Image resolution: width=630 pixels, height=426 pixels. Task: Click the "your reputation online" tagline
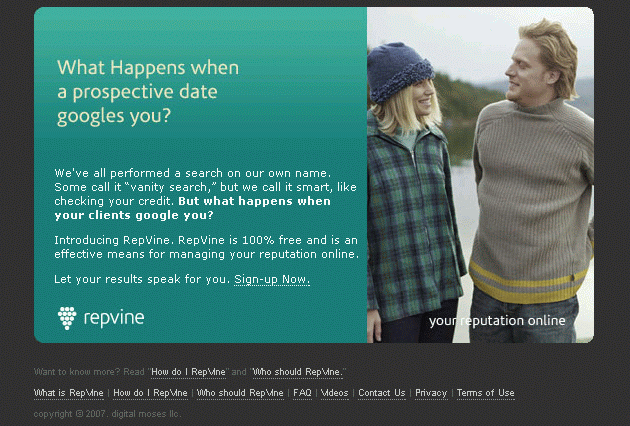tap(497, 321)
